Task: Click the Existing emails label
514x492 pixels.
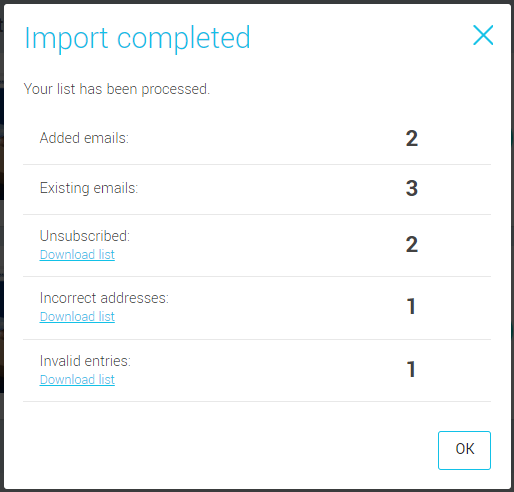Action: [x=89, y=188]
